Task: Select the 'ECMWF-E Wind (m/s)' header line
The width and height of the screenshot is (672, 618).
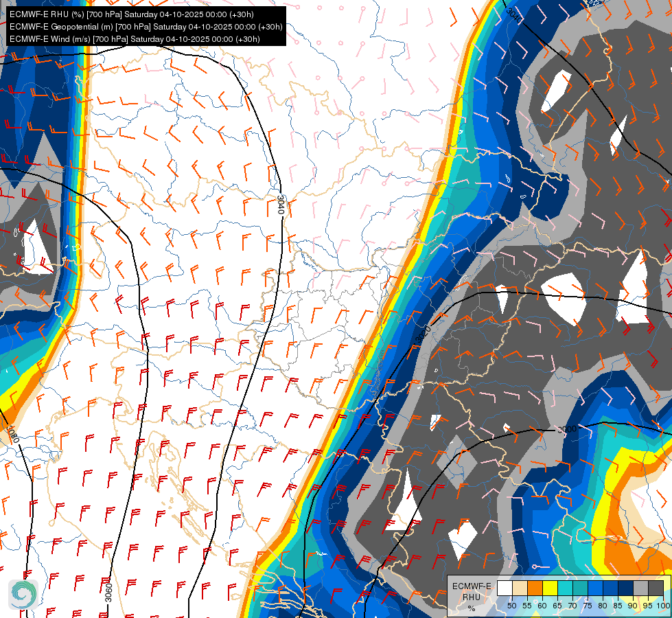Action: point(135,39)
